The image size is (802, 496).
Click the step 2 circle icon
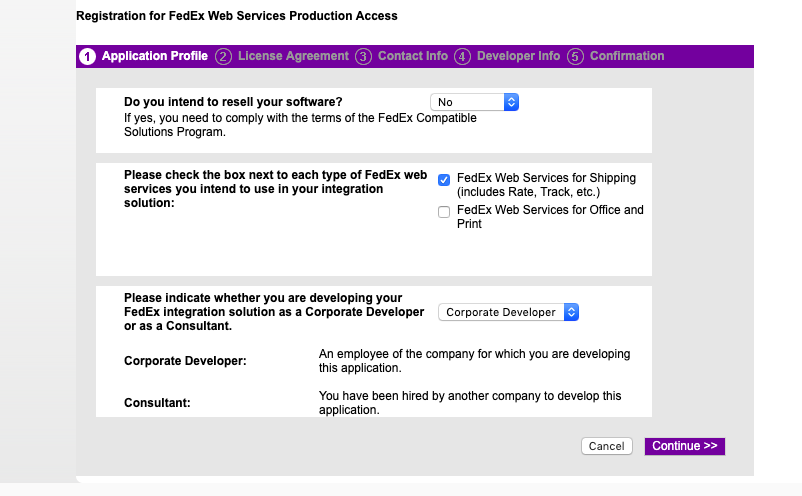[223, 56]
